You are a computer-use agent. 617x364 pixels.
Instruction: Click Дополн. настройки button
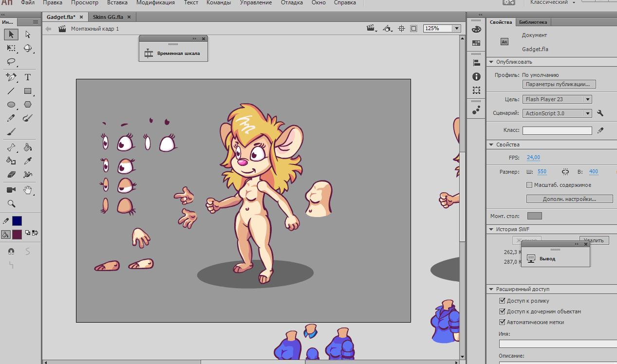click(570, 199)
